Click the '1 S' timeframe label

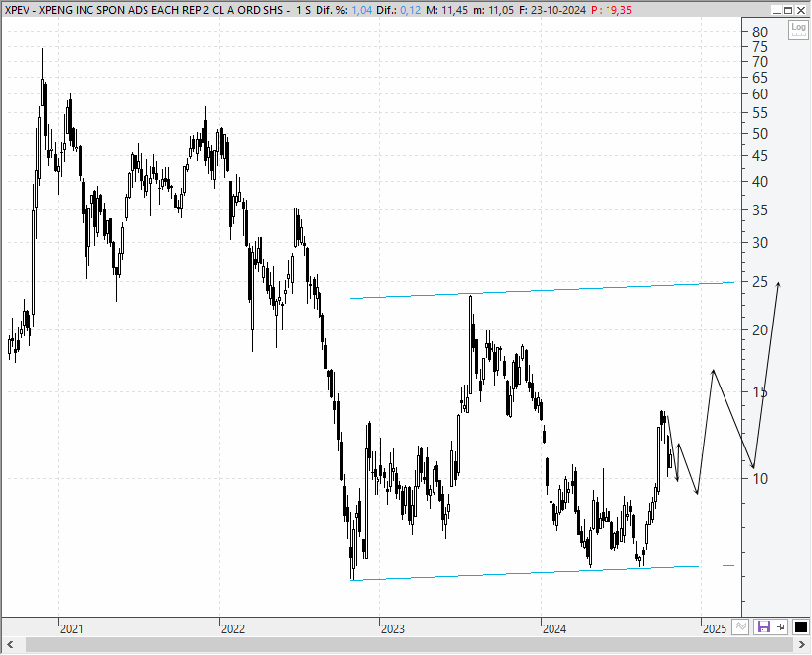303,10
